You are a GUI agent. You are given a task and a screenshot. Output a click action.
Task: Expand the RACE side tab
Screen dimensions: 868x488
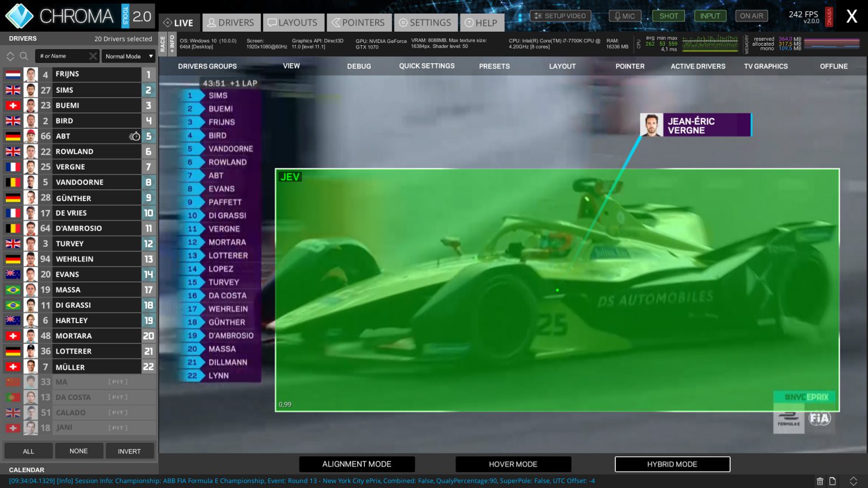click(164, 42)
